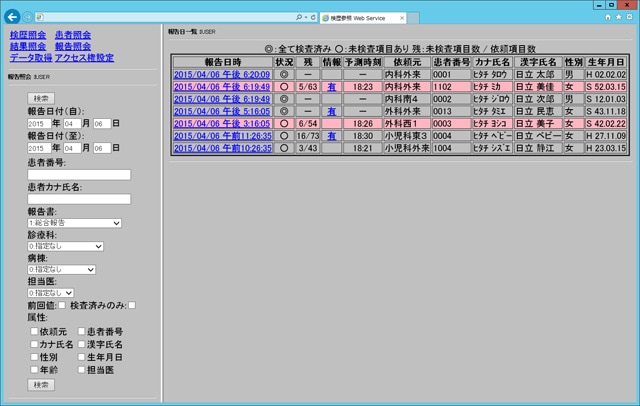640x406 pixels.
Task: Click the browser back arrow button
Action: coord(11,17)
